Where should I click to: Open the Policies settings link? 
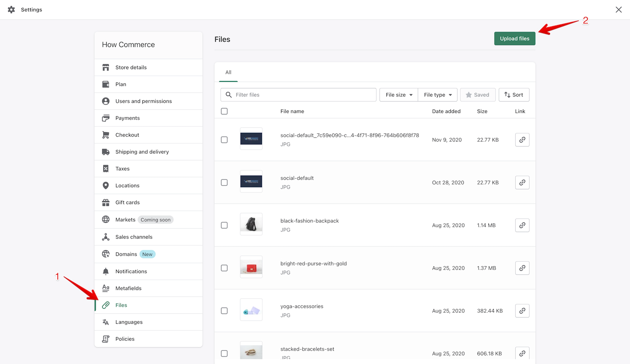(149, 339)
